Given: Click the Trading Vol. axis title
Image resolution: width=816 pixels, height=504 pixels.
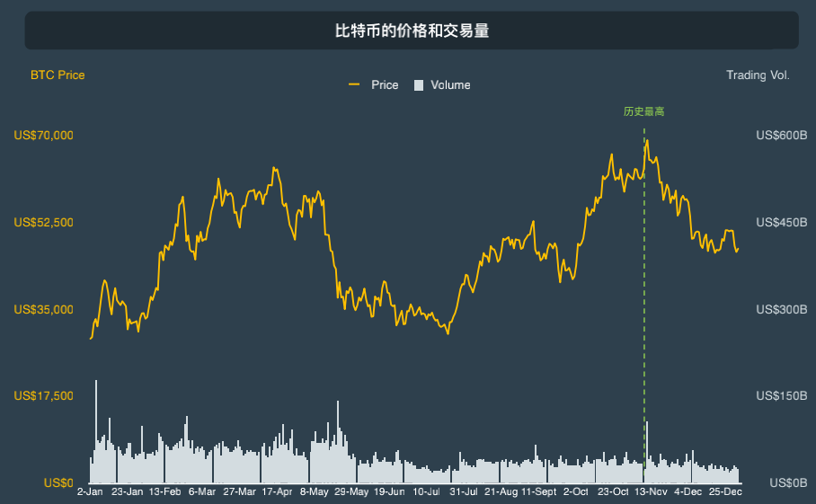Looking at the screenshot, I should click(x=758, y=75).
